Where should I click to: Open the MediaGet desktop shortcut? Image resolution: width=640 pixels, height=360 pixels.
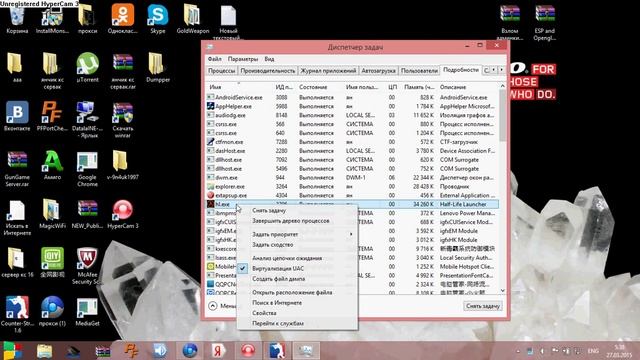pos(87,311)
